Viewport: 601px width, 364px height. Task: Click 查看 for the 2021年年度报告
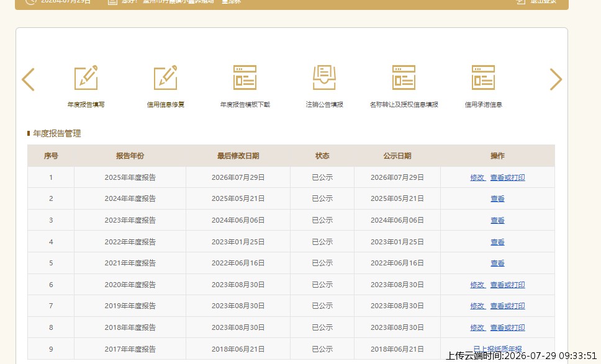tap(497, 264)
